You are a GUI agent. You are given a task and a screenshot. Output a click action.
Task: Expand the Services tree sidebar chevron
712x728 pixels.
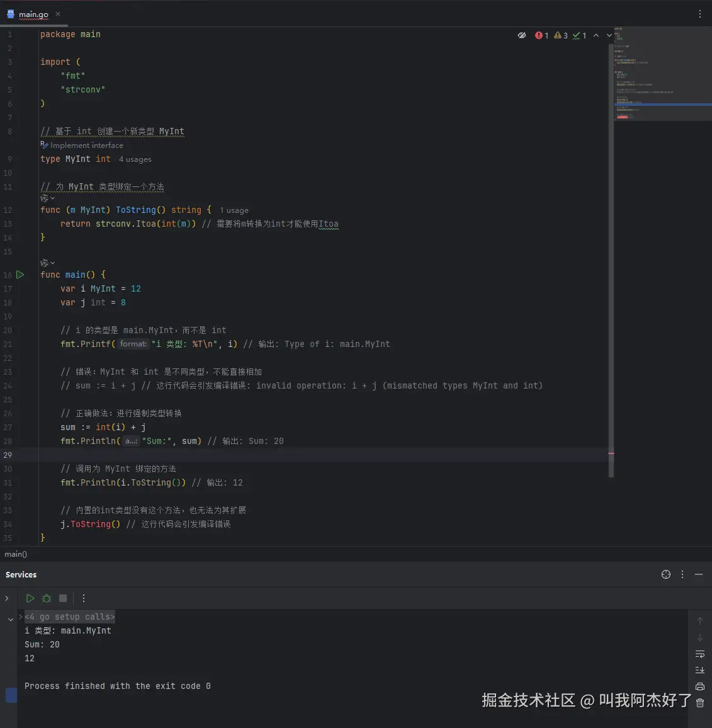[x=6, y=598]
